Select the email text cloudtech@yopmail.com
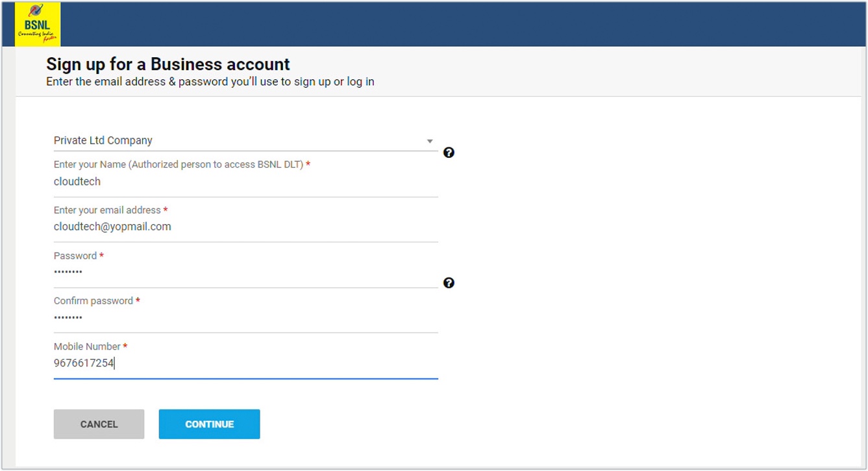The image size is (868, 471). pyautogui.click(x=112, y=226)
